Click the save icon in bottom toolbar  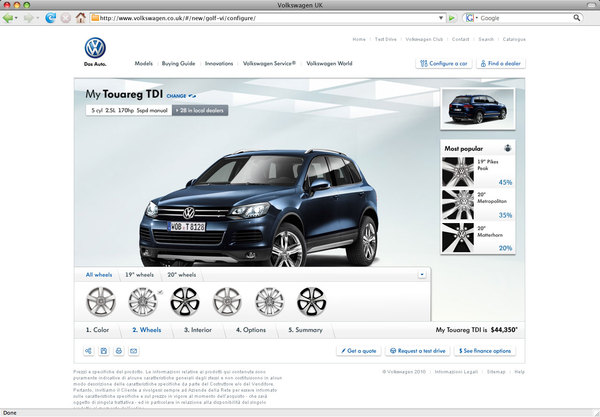pos(104,351)
